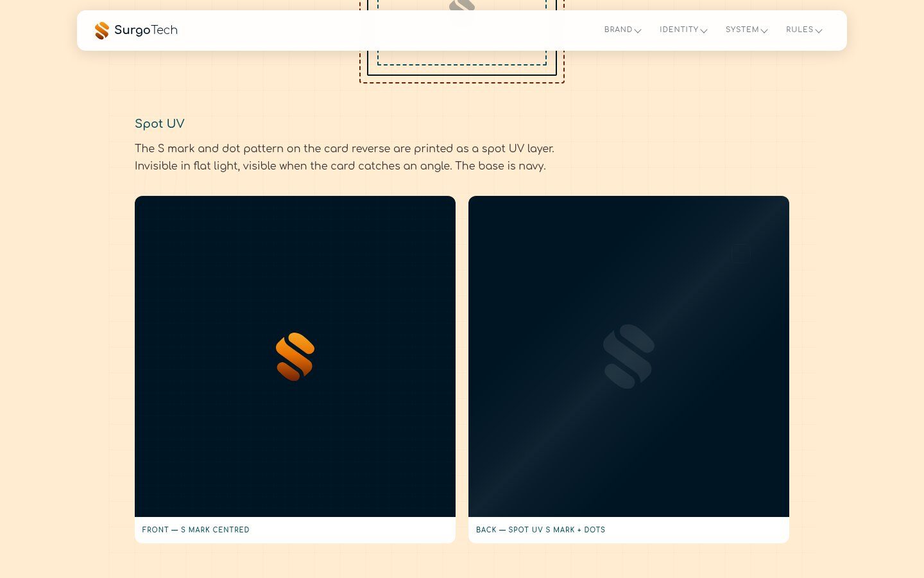Expand the BRAND chevron arrow
The width and height of the screenshot is (924, 578).
tap(638, 31)
